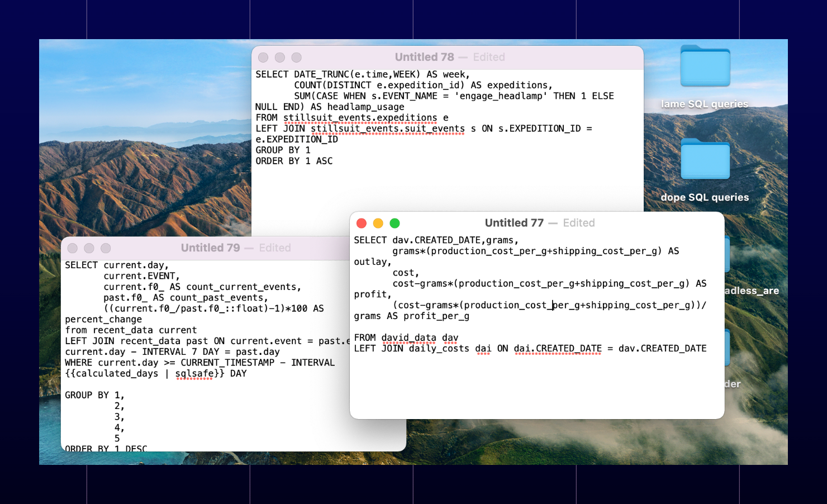The width and height of the screenshot is (827, 504).
Task: Click the underlined "stillsuit_events.expeditions" in Untitled 78
Action: click(x=360, y=117)
